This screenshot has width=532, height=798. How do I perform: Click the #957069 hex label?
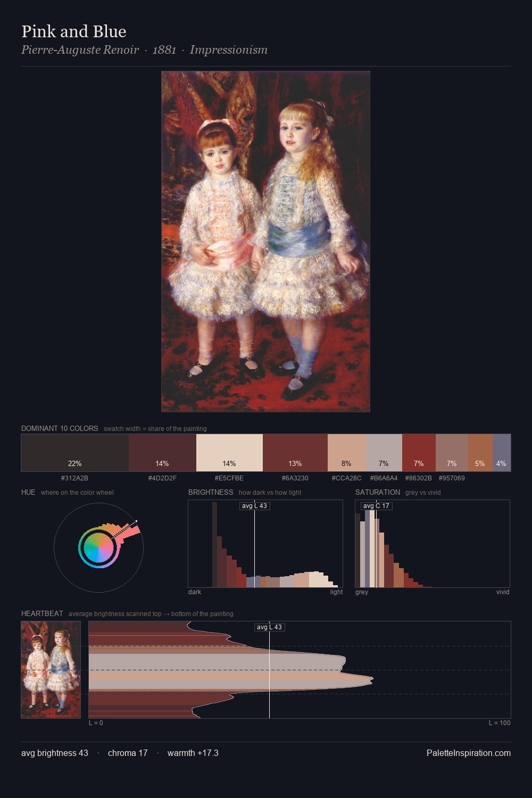click(452, 478)
